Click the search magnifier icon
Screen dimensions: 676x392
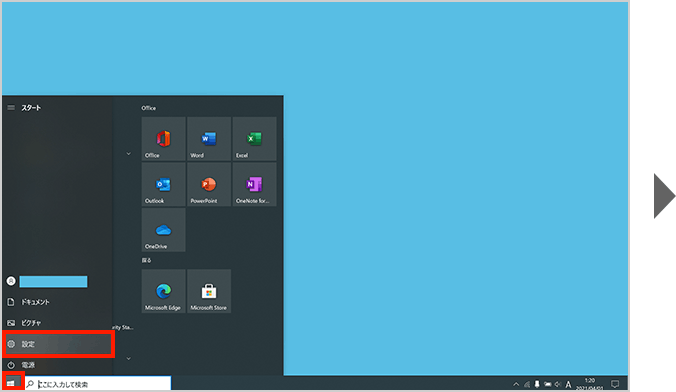30,384
